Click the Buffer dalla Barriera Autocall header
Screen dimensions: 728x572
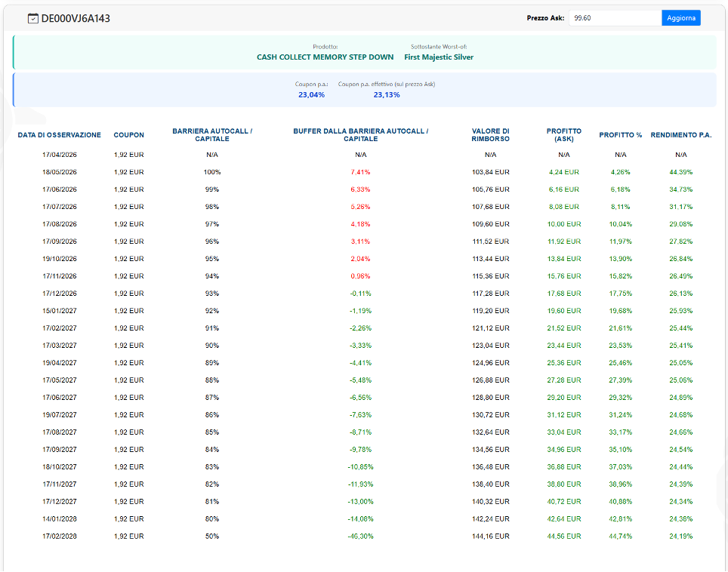[360, 135]
